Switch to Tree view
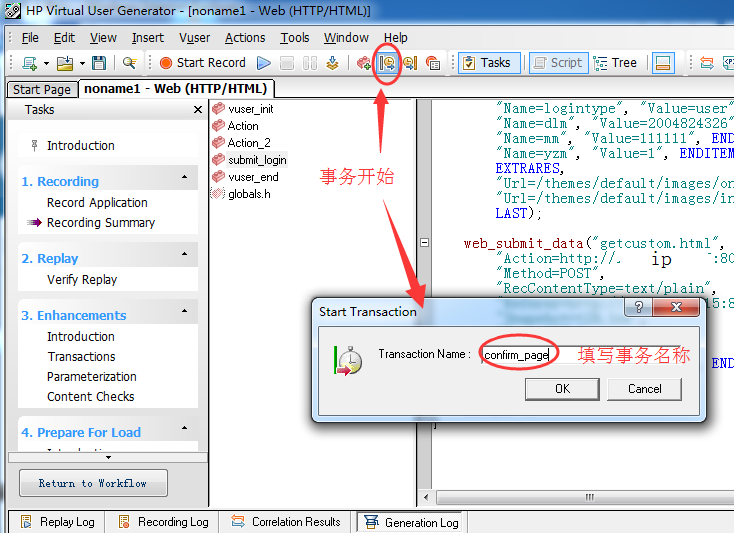The height and width of the screenshot is (533, 734). [616, 63]
